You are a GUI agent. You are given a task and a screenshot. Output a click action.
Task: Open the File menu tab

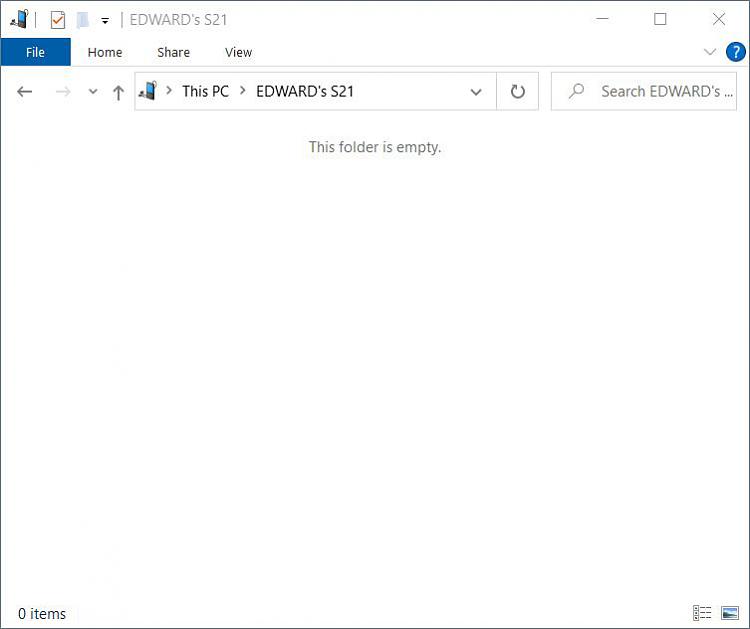(x=35, y=52)
